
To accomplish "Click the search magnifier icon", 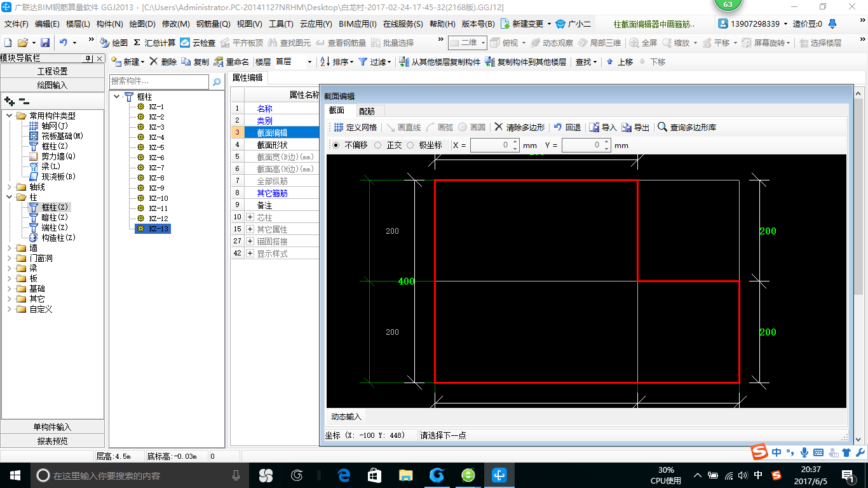I will pyautogui.click(x=217, y=82).
